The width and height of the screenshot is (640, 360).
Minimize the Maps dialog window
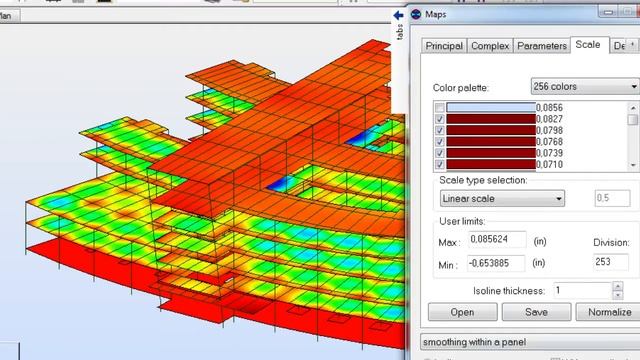[x=608, y=12]
